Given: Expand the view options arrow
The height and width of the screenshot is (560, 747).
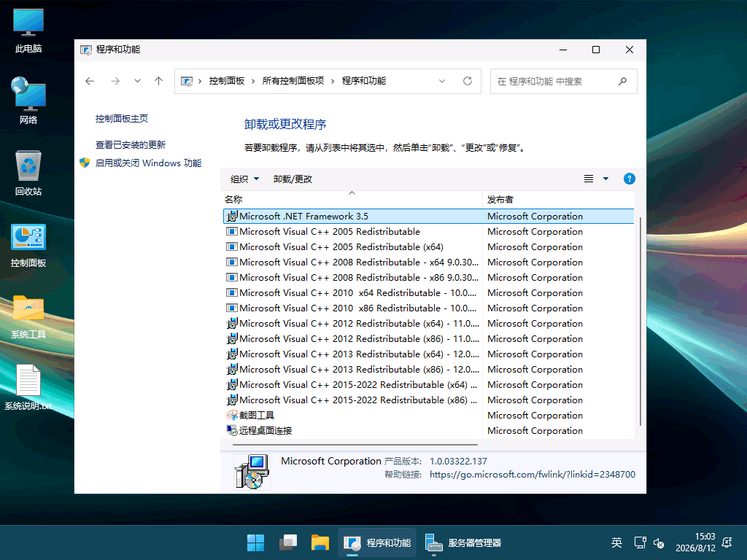Looking at the screenshot, I should click(x=606, y=179).
